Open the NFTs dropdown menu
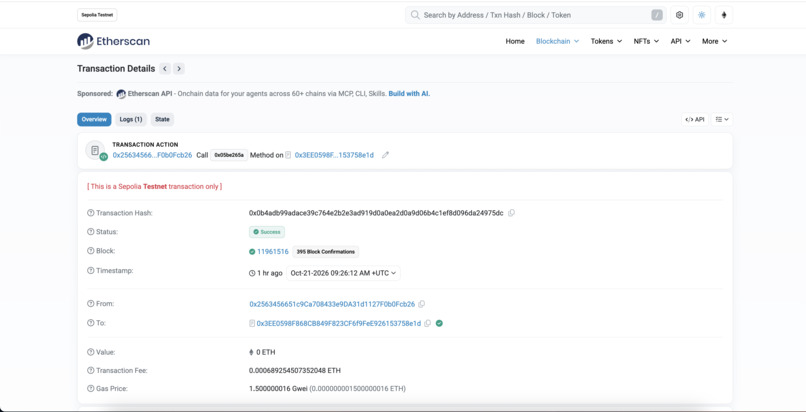806x412 pixels. (646, 41)
